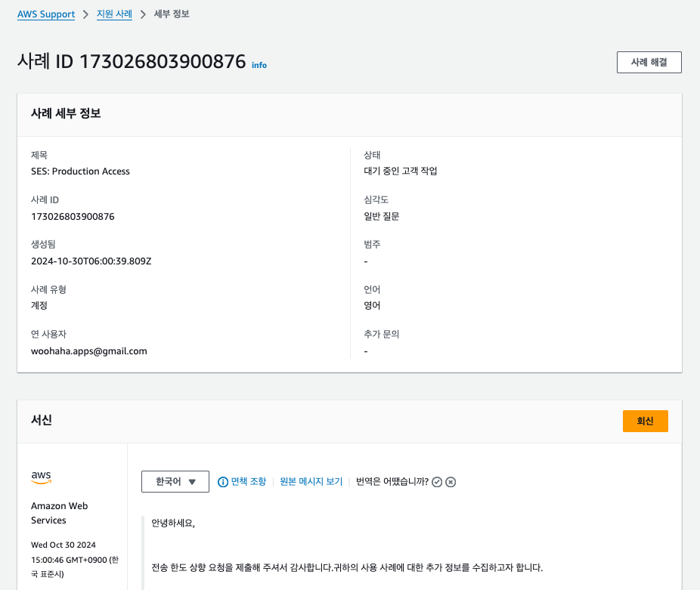700x590 pixels.
Task: Click the aws logo in the correspondence
Action: coord(41,477)
